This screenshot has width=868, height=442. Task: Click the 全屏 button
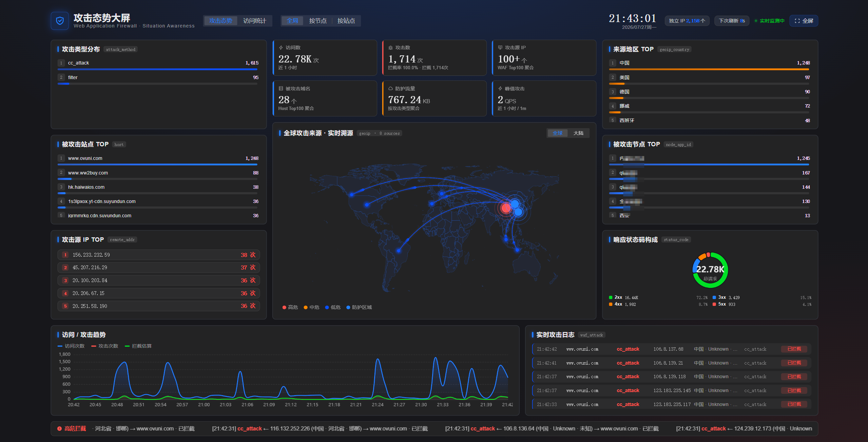coord(804,21)
